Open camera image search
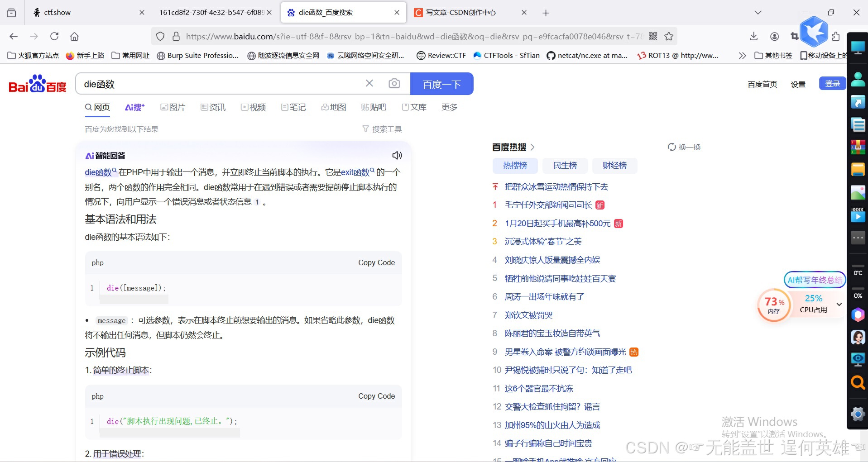The height and width of the screenshot is (462, 868). pyautogui.click(x=394, y=83)
